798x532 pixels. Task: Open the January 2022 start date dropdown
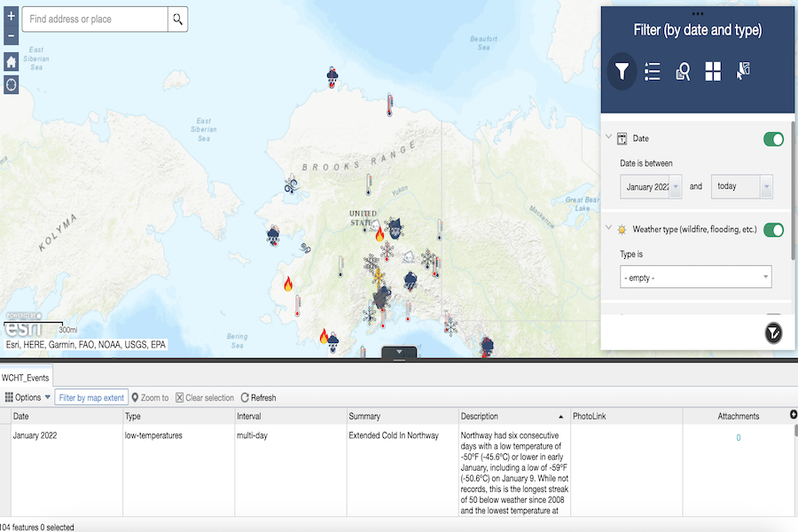point(676,187)
